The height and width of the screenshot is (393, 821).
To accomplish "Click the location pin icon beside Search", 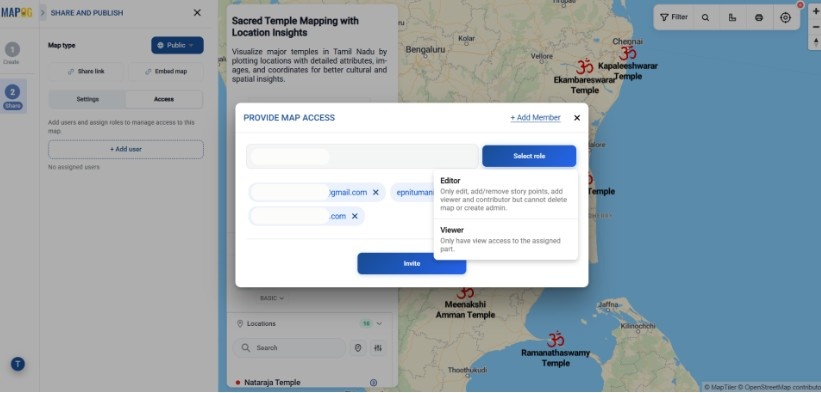I will pos(358,348).
